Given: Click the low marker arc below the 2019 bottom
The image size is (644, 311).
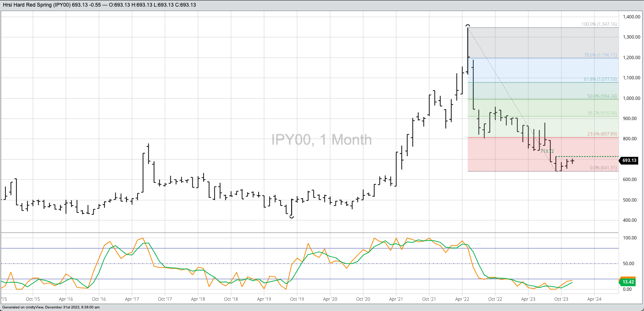Looking at the screenshot, I should 291,217.
